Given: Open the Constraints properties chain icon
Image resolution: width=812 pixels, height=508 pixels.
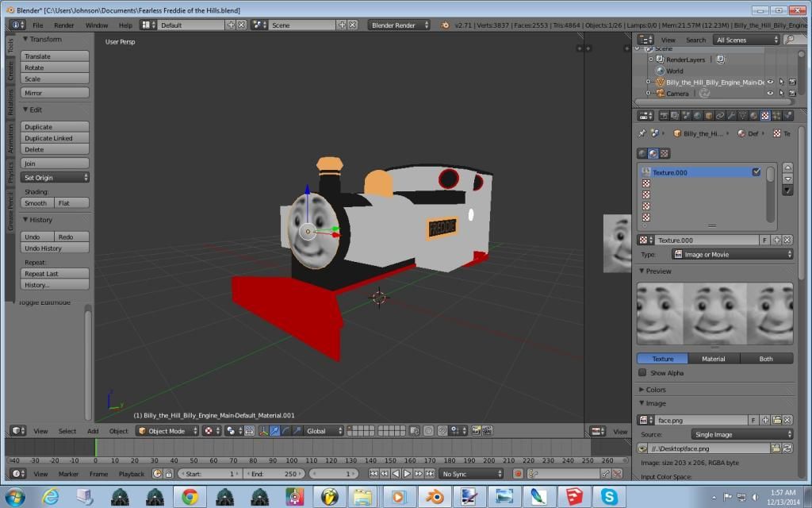Looking at the screenshot, I should (x=720, y=116).
